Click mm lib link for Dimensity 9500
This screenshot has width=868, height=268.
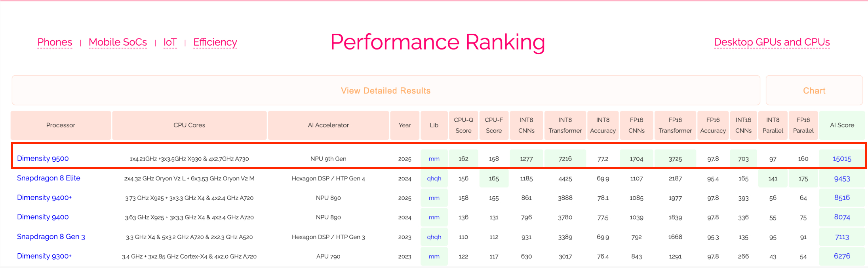(434, 159)
